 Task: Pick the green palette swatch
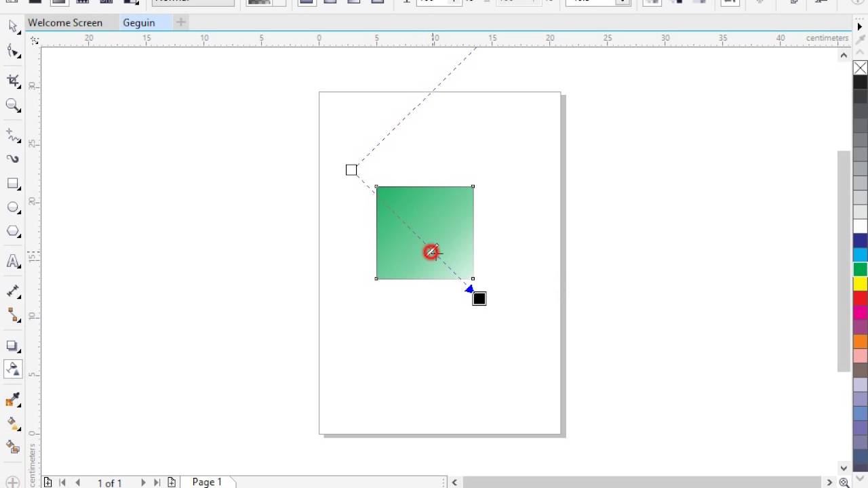click(861, 270)
